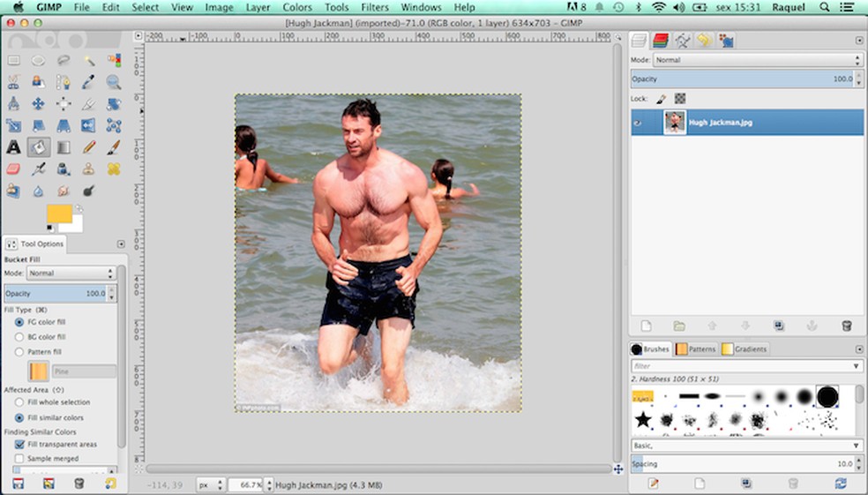Select the Pattern fill radio button
This screenshot has height=495, width=868.
(x=19, y=351)
